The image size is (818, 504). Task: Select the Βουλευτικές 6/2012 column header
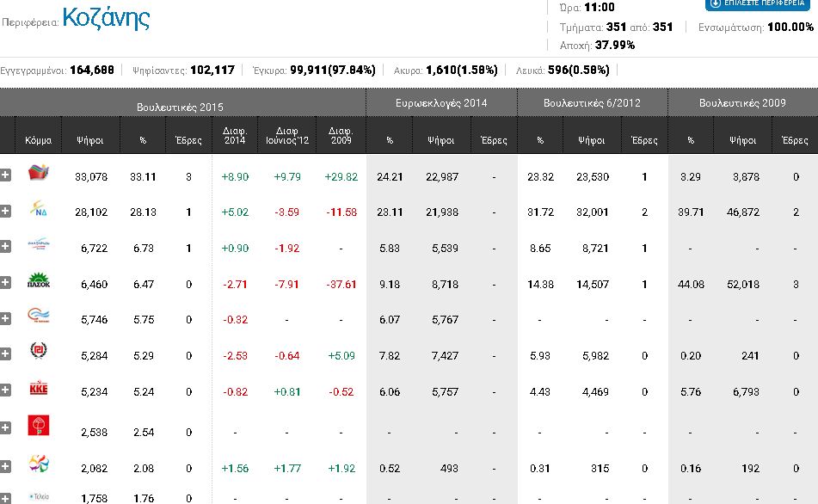pyautogui.click(x=592, y=103)
